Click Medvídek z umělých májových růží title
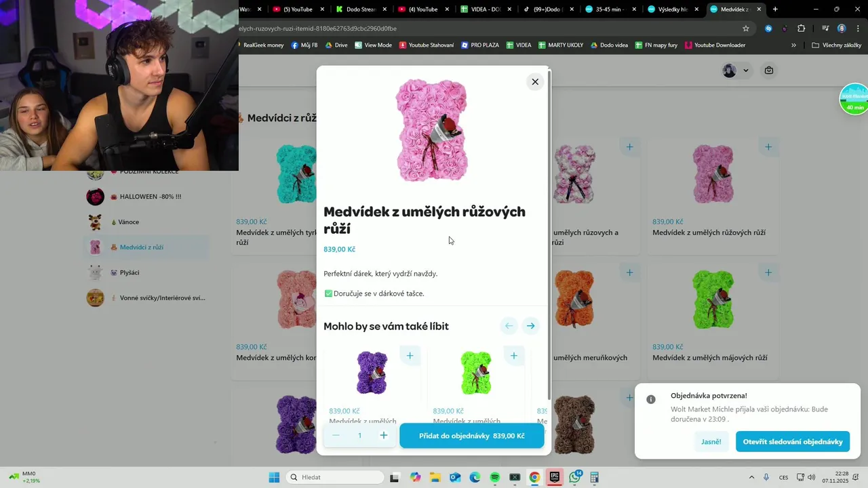The image size is (868, 488). [x=710, y=357]
